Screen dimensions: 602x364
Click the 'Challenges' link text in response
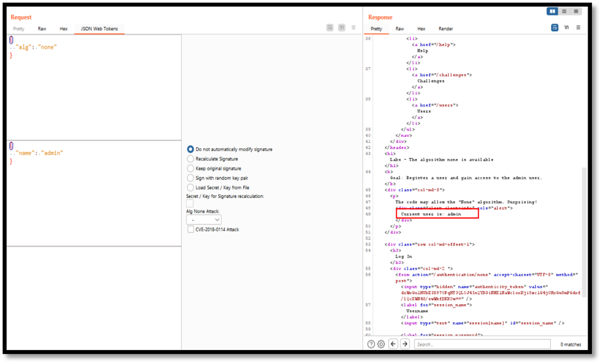point(431,81)
